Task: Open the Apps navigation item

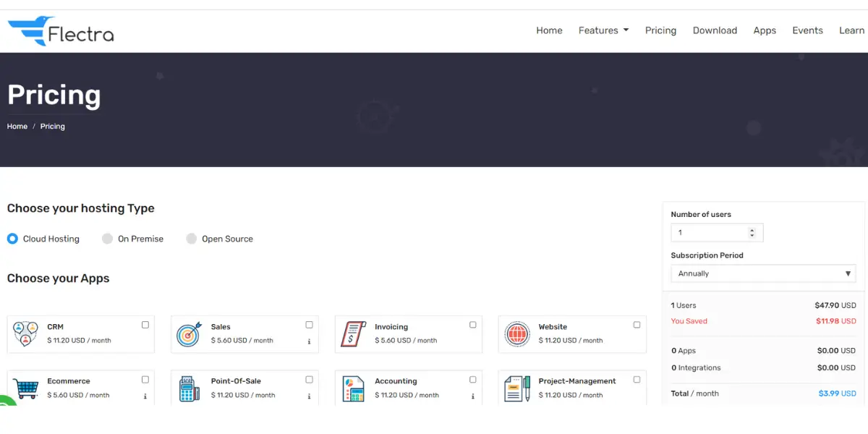Action: pyautogui.click(x=765, y=30)
